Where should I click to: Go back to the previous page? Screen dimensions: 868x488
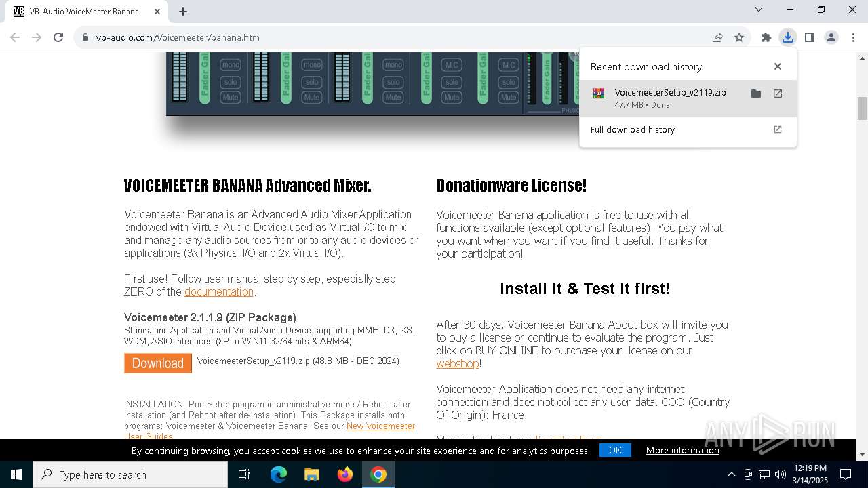15,37
